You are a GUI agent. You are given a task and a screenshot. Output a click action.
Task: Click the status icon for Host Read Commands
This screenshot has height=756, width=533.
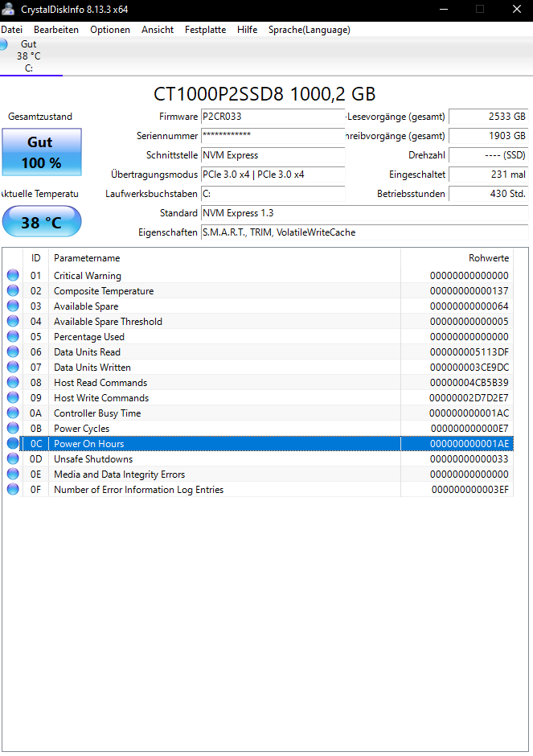click(x=13, y=382)
